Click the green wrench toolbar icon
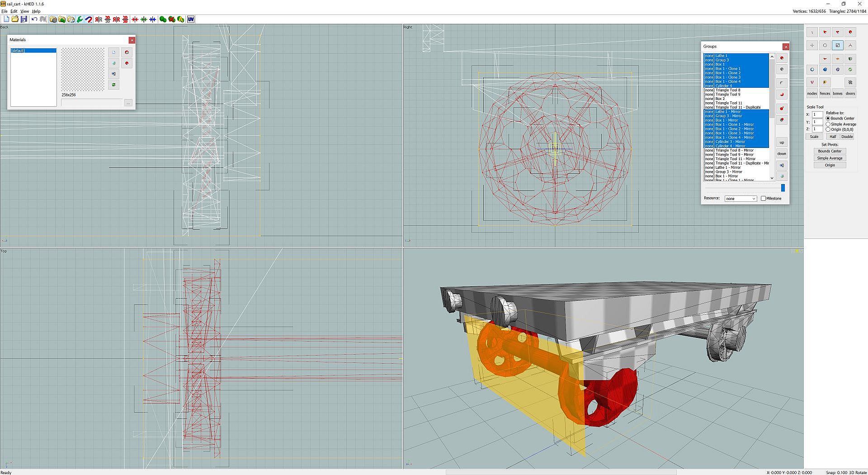The width and height of the screenshot is (868, 475). coord(80,19)
